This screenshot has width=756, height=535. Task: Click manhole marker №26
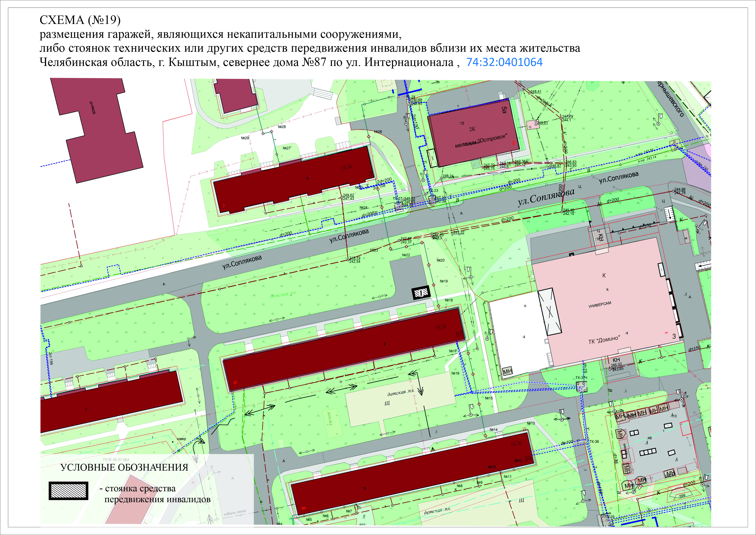(378, 132)
